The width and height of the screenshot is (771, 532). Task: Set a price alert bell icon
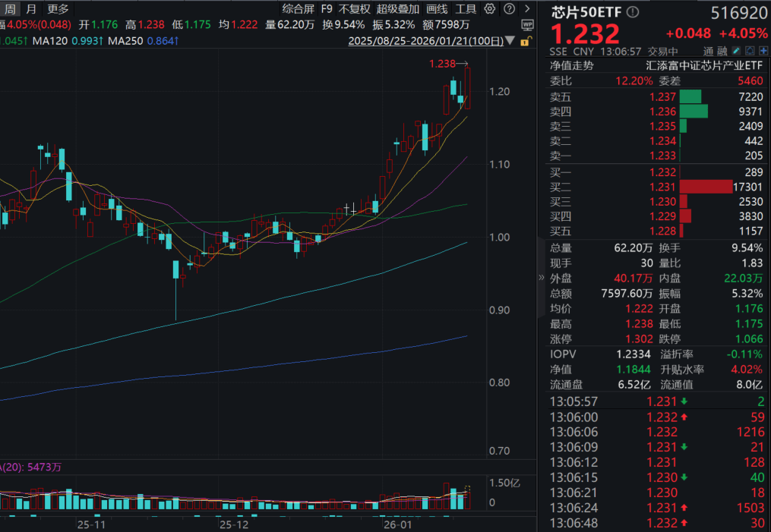[750, 51]
